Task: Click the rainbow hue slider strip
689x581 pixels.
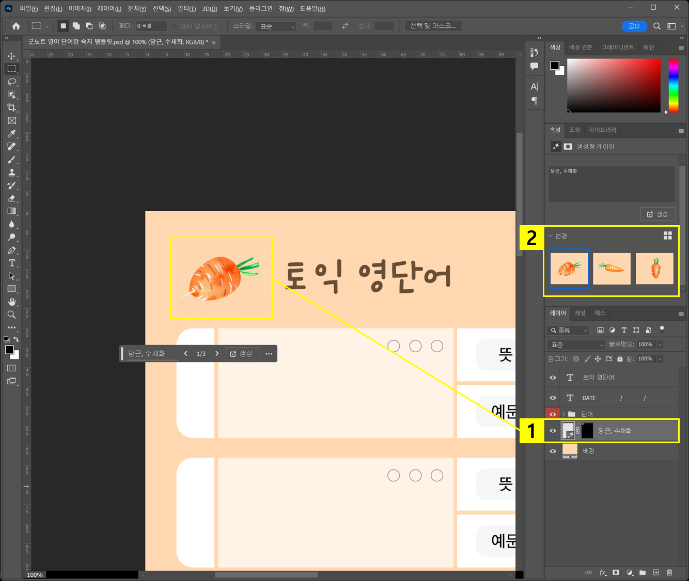Action: pyautogui.click(x=675, y=85)
